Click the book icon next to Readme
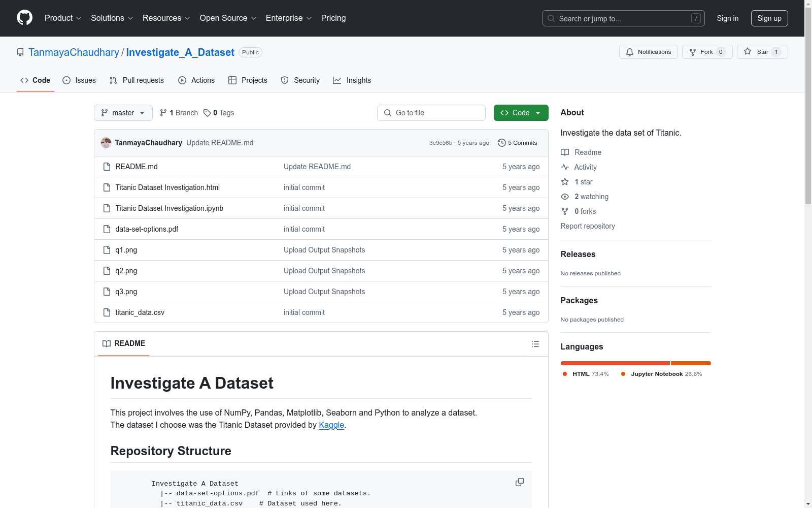 [565, 152]
